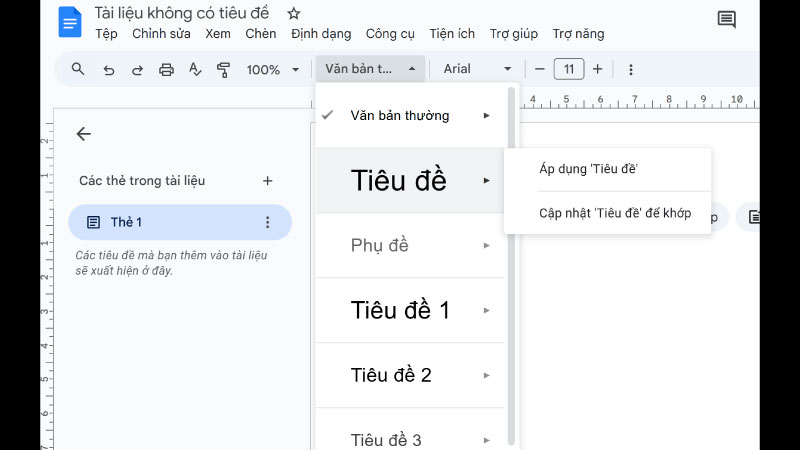Click Cập nhật 'Tiêu đề' để khớp
800x450 pixels.
(x=607, y=213)
